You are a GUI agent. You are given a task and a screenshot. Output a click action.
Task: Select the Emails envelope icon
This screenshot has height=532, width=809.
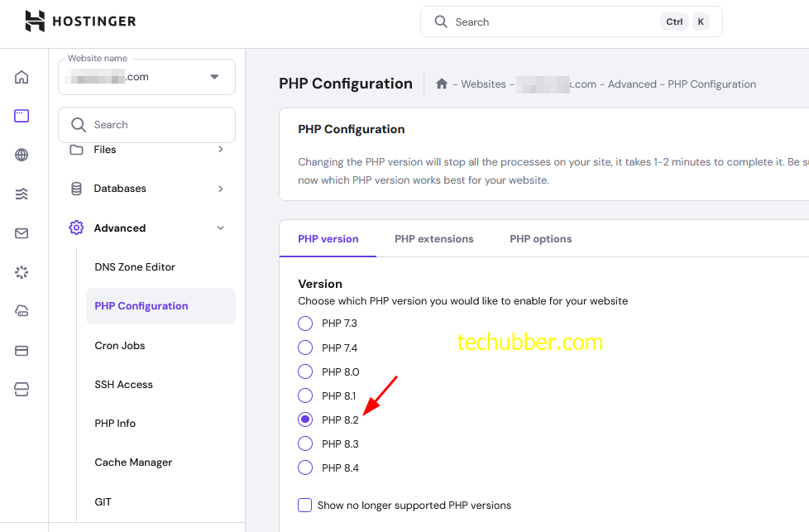point(22,232)
